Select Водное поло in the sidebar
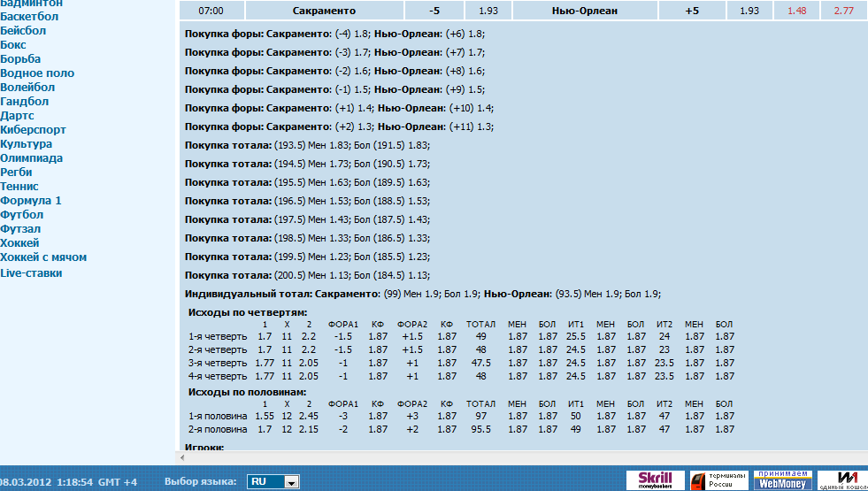Viewport: 868px width, 491px height. 37,73
